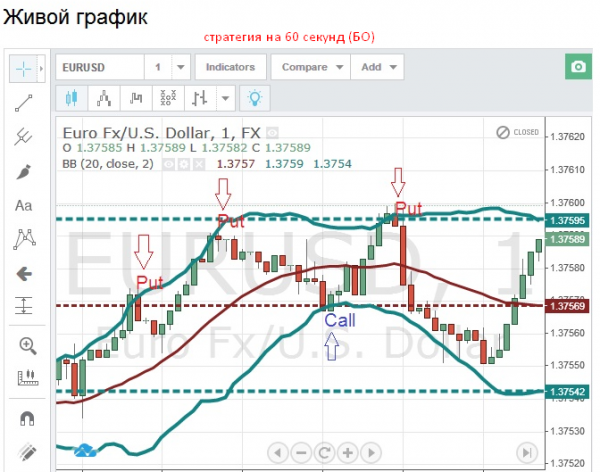Toggle visibility of Euro Fx symbol legend

(273, 133)
